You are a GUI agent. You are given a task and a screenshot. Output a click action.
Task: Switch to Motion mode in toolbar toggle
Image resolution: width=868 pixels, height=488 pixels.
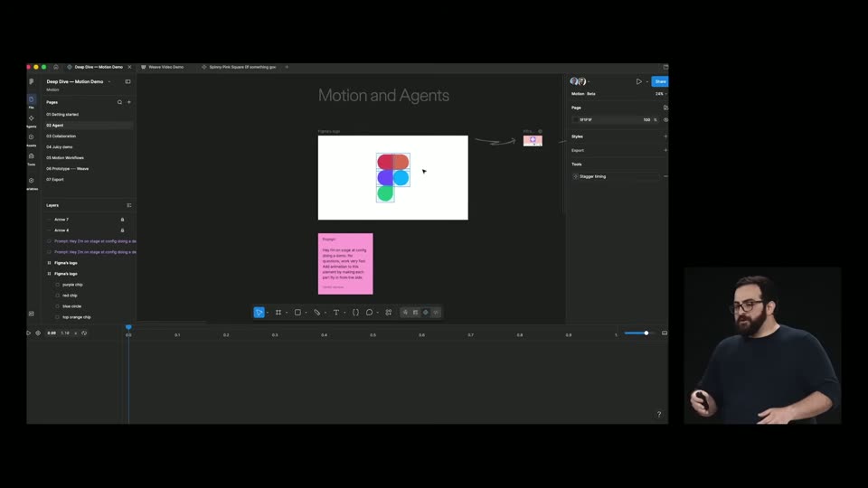(x=426, y=313)
